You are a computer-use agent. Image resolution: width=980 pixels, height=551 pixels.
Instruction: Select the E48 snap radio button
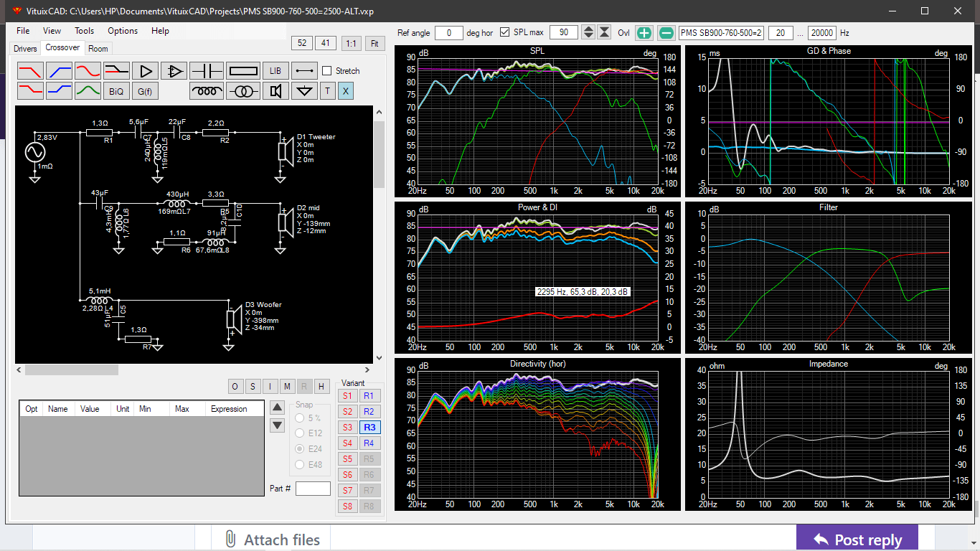300,465
